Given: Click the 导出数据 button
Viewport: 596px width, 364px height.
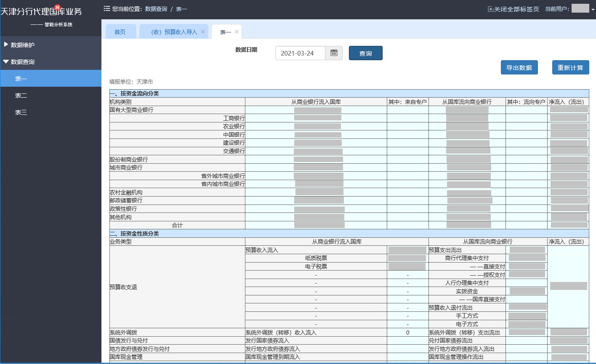Looking at the screenshot, I should pos(519,67).
